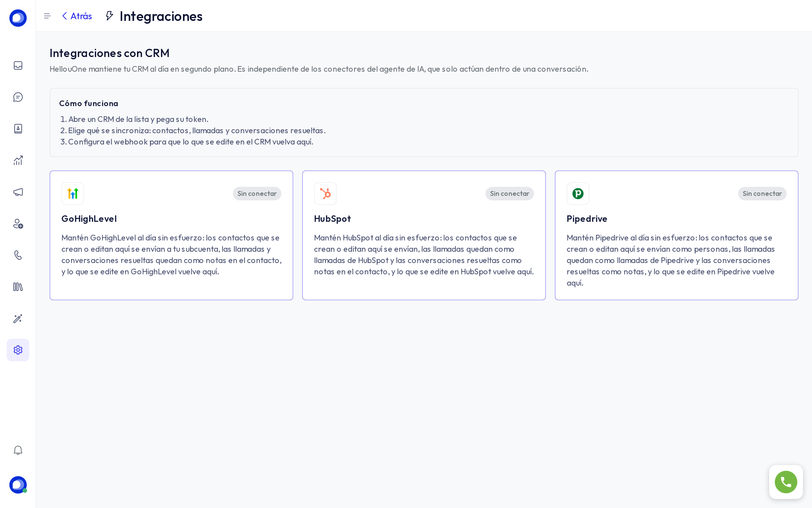
Task: Open the conversations chat bubble icon
Action: pyautogui.click(x=18, y=97)
